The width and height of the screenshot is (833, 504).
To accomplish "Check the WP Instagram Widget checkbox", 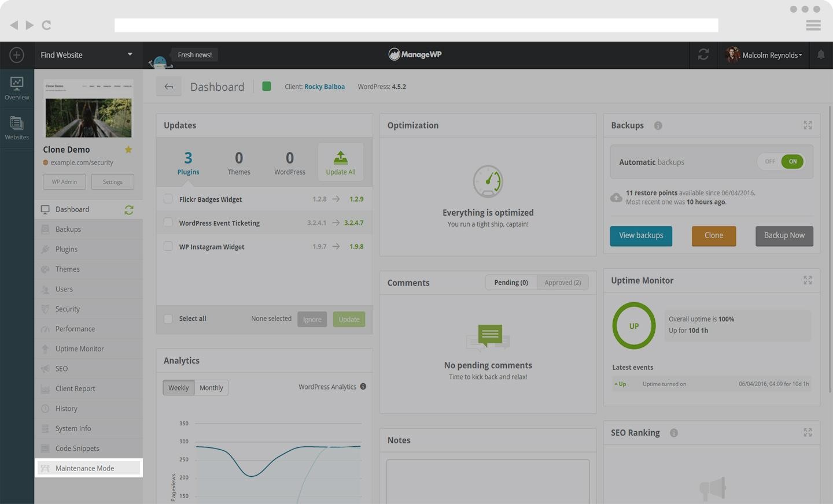I will pos(168,246).
